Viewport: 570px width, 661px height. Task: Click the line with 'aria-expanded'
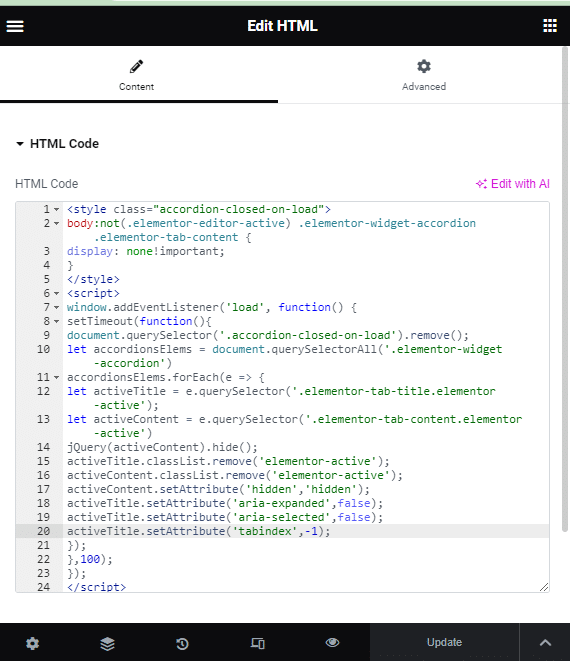click(225, 503)
